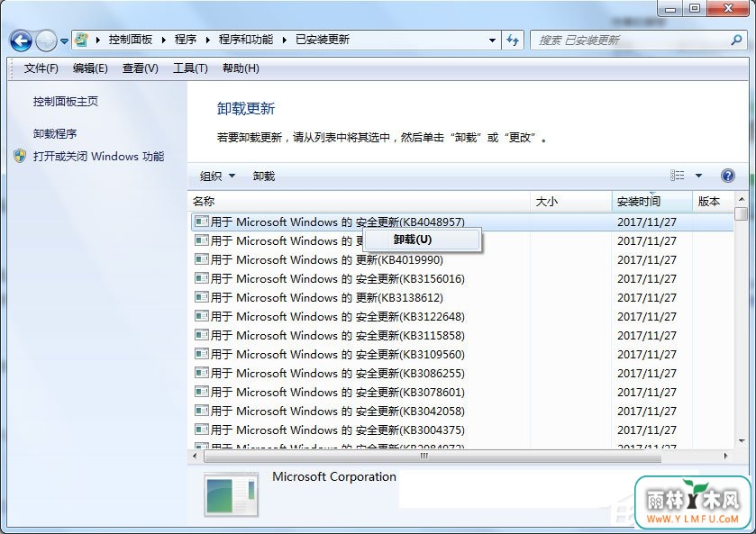Screen dimensions: 756x534
Task: Select the KB3115858 security update row
Action: 462,335
